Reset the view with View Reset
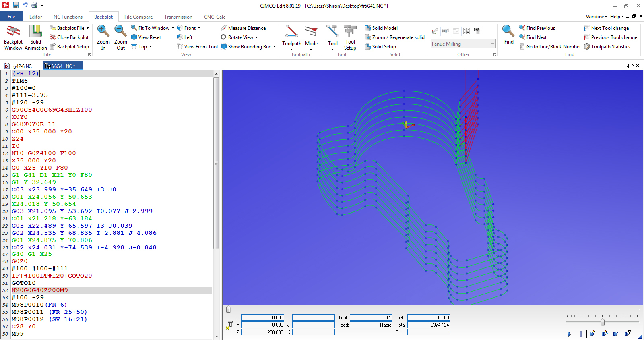 [x=146, y=37]
